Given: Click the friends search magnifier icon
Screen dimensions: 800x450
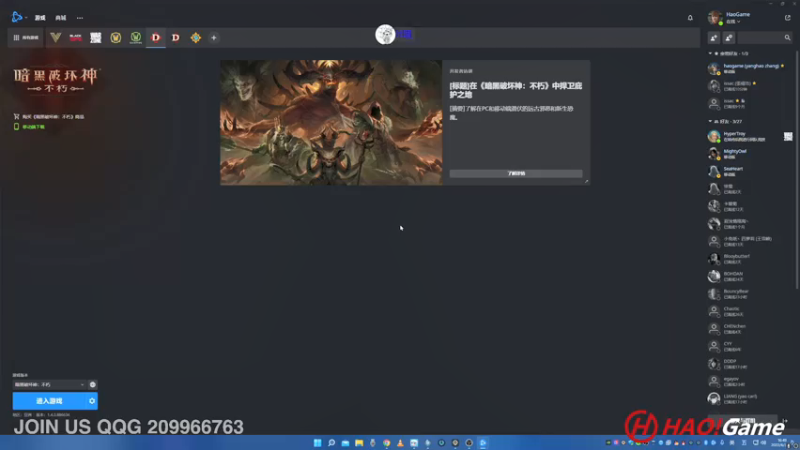Looking at the screenshot, I should [787, 38].
